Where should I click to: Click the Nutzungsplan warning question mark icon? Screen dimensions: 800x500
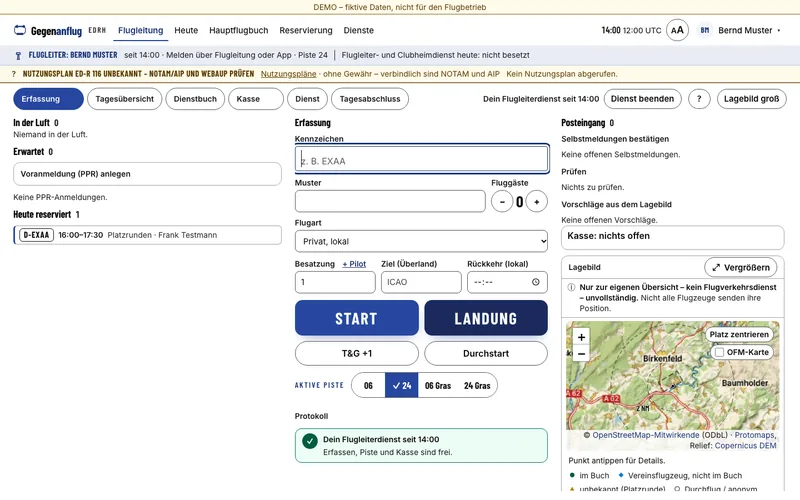[14, 74]
